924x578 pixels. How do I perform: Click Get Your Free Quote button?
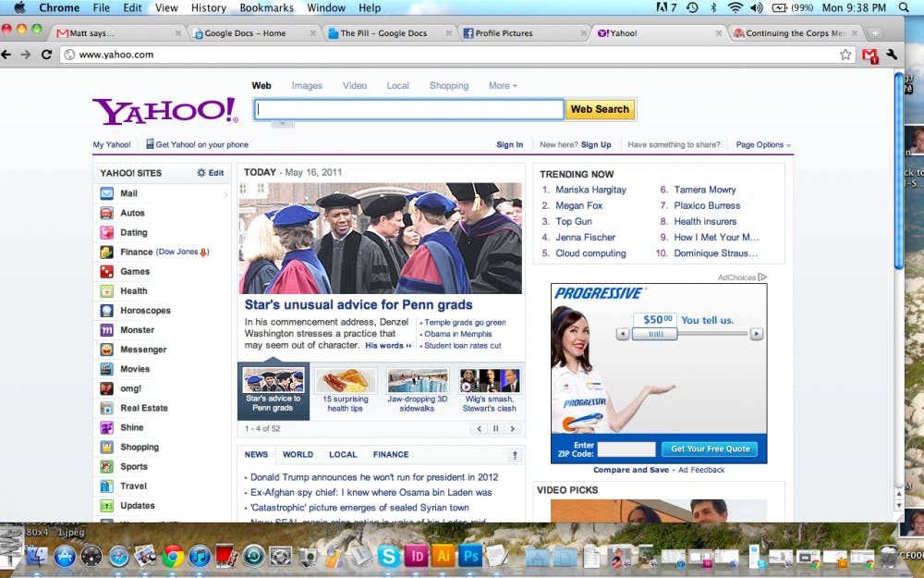tap(709, 449)
